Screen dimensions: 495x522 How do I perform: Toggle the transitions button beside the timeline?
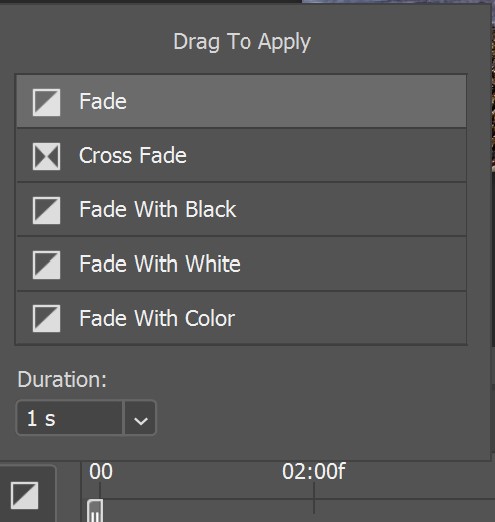tap(25, 495)
